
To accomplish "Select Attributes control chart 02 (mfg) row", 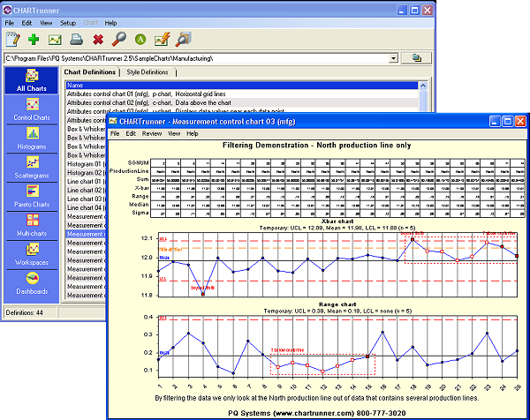I will tap(242, 102).
